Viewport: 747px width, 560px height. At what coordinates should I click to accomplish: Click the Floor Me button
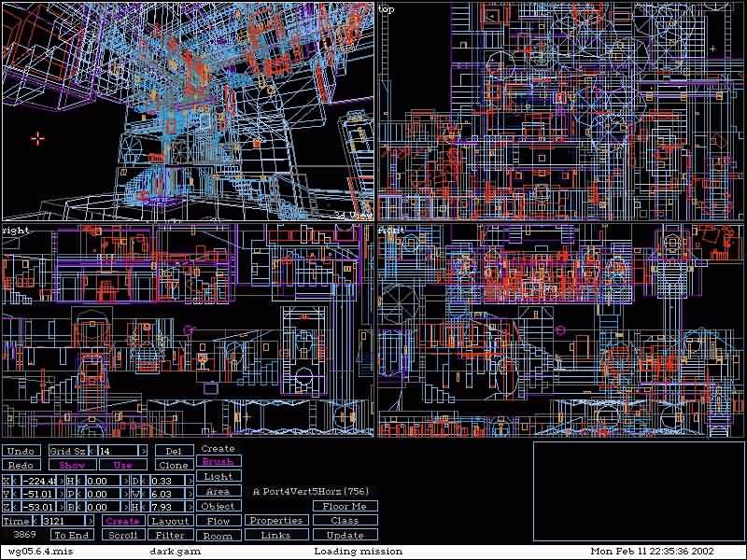coord(345,506)
